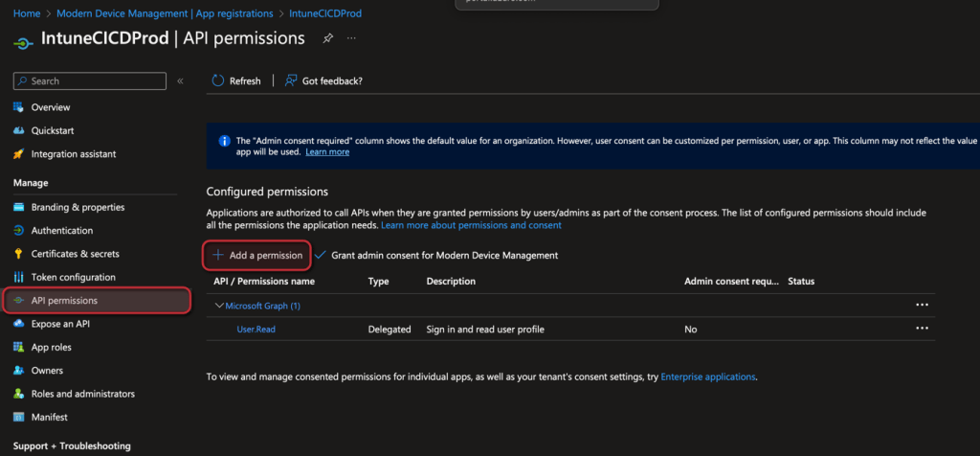This screenshot has height=456, width=980.
Task: Open Quickstart in the sidebar
Action: coord(53,130)
